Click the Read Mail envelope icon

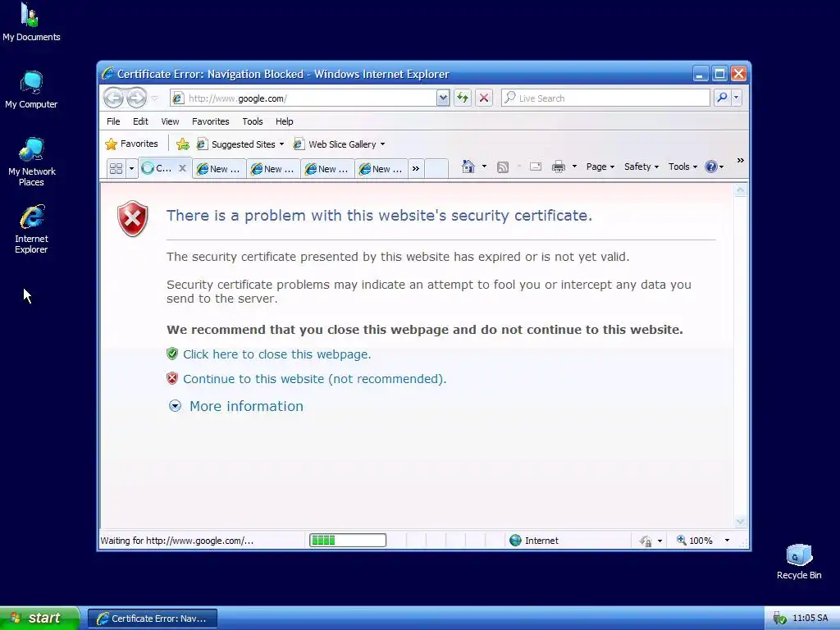[535, 167]
